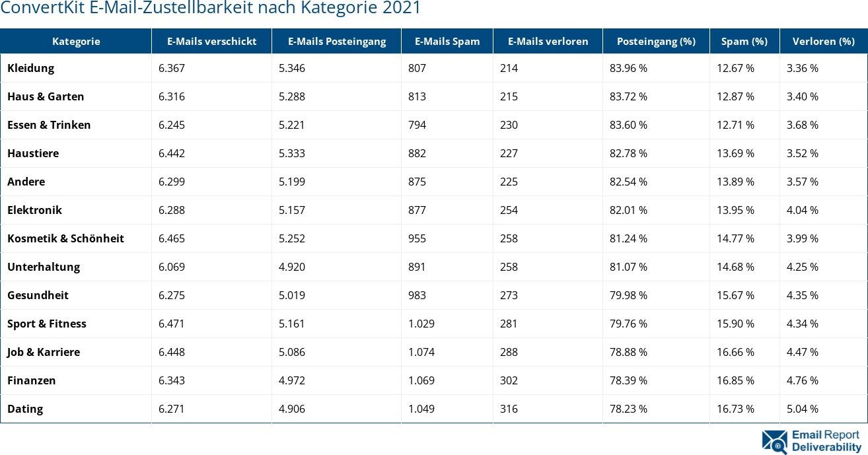
Task: Click the 214 verloren value
Action: [x=509, y=68]
